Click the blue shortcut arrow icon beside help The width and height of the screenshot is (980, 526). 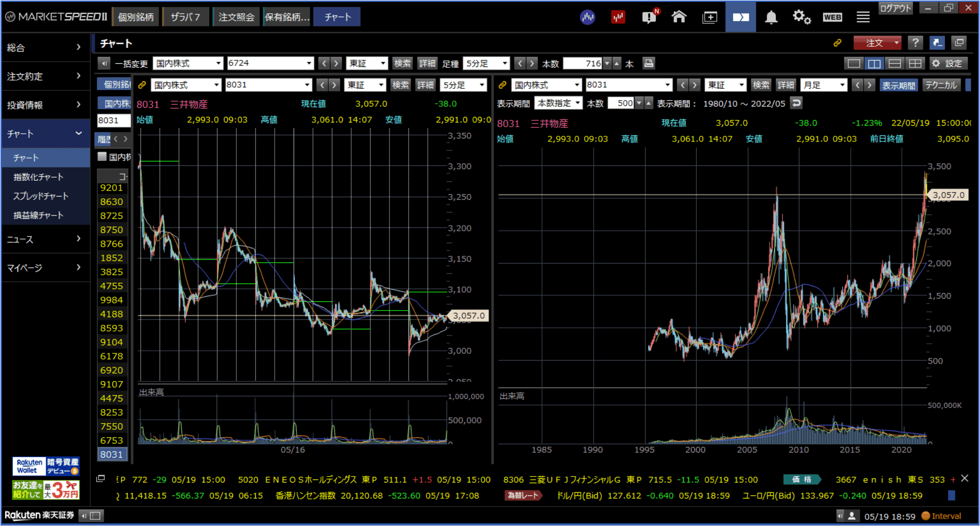[x=937, y=43]
